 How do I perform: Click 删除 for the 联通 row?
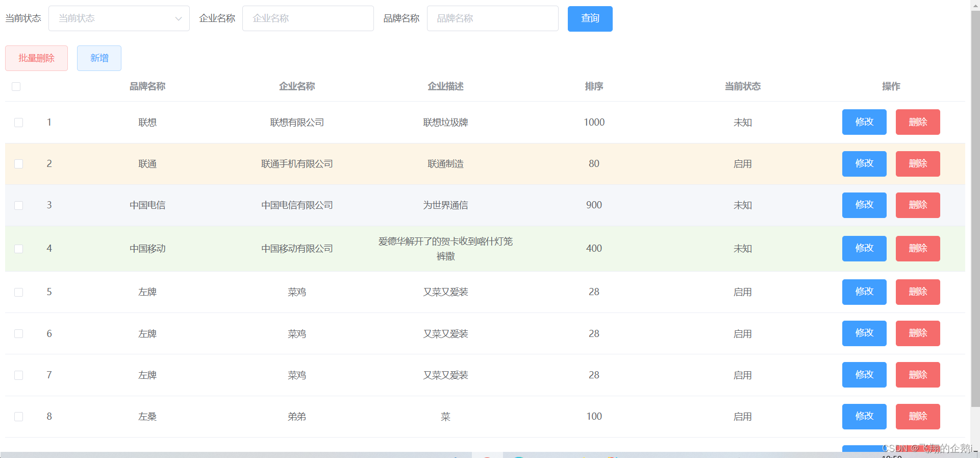coord(918,164)
